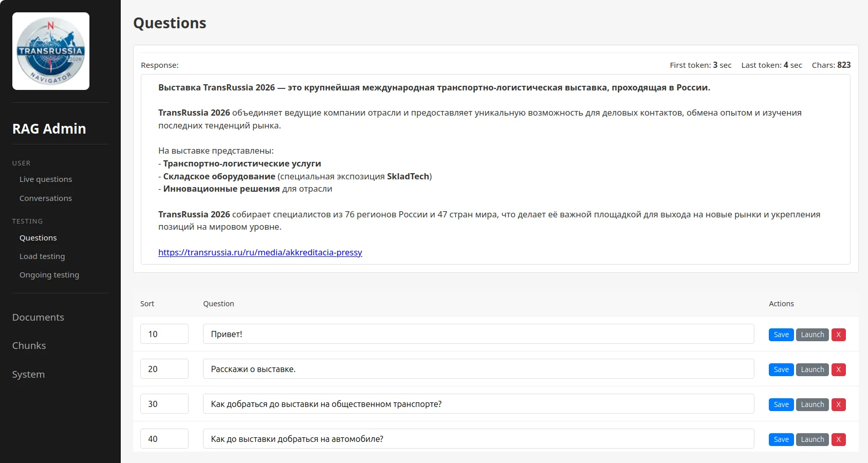
Task: Launch the car route question
Action: click(x=812, y=439)
